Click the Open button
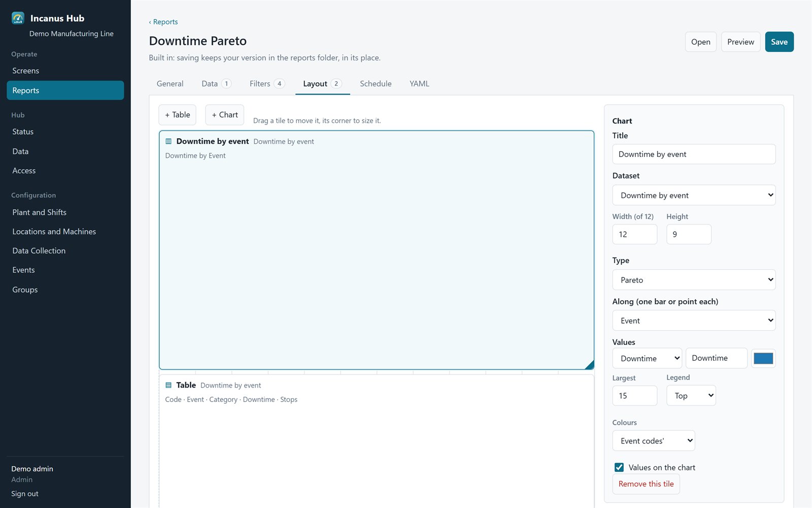812x508 pixels. [700, 42]
